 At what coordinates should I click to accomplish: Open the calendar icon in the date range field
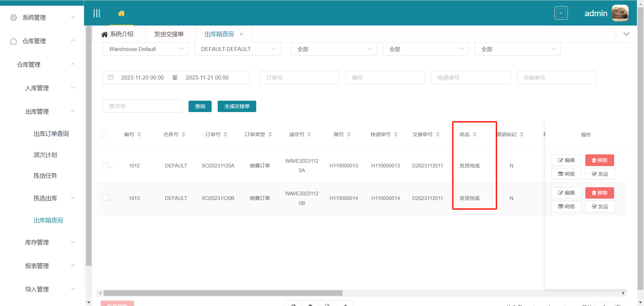click(x=111, y=78)
